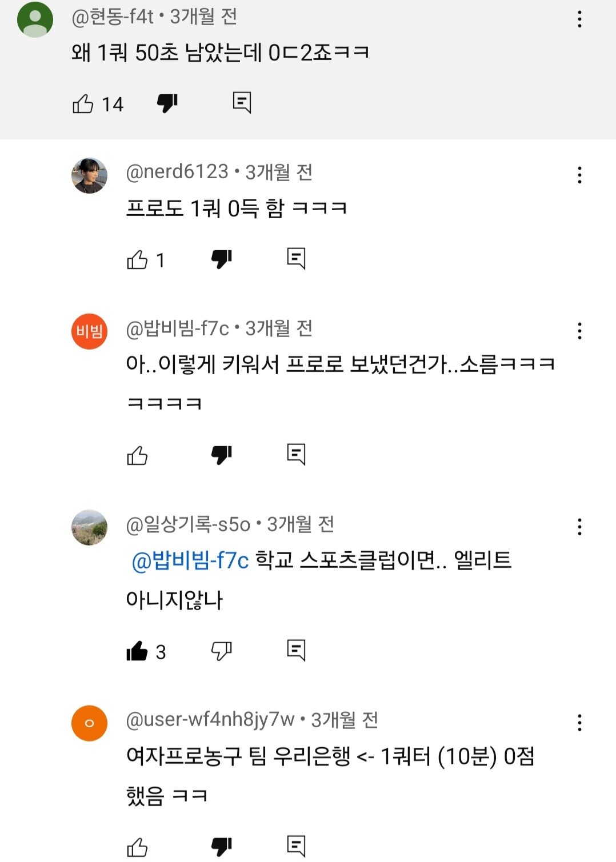The width and height of the screenshot is (616, 862).
Task: Open more options for @nerd6123 reply
Action: [x=579, y=175]
